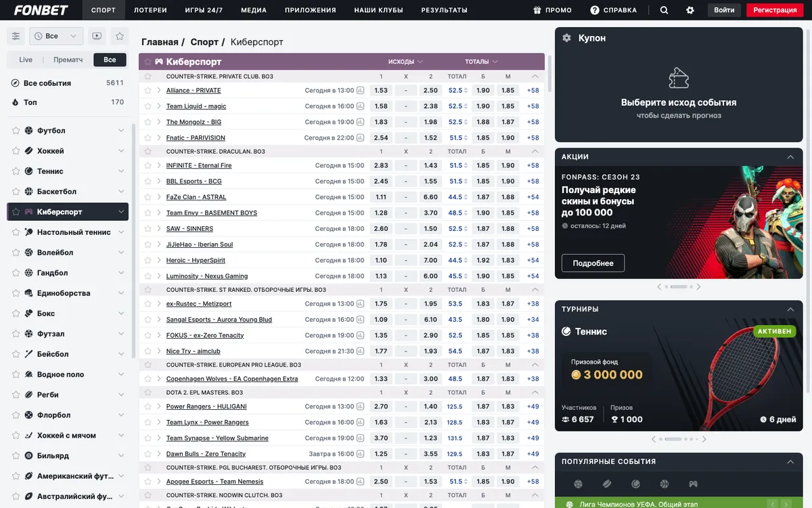Open the Лотереи menu item
This screenshot has width=812, height=508.
150,10
